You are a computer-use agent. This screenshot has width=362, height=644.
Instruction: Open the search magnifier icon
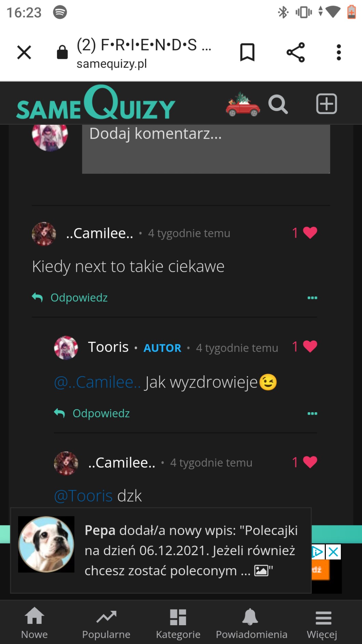pyautogui.click(x=278, y=104)
